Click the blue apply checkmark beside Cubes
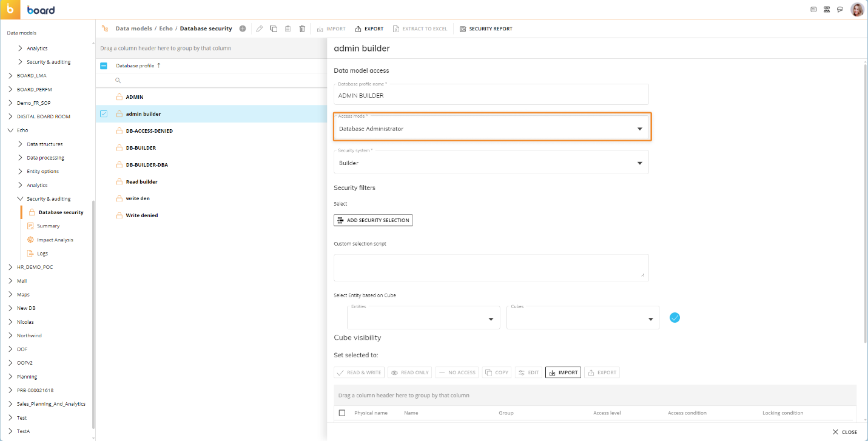The width and height of the screenshot is (868, 441). 675,317
